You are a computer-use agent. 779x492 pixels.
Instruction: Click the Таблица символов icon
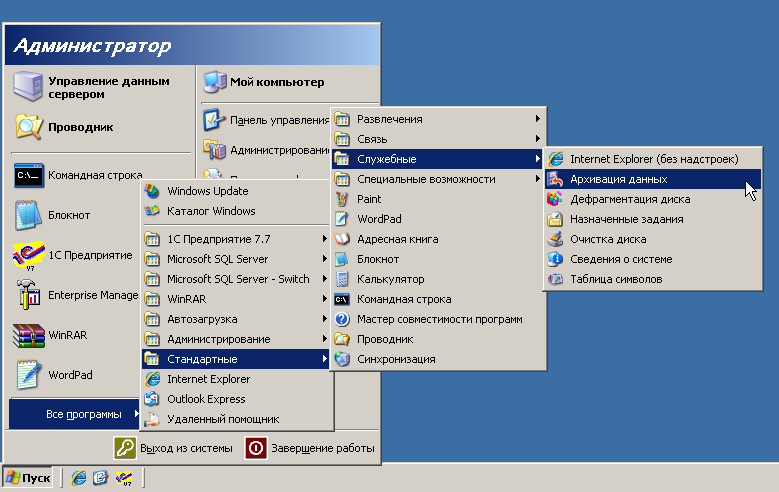(x=555, y=279)
